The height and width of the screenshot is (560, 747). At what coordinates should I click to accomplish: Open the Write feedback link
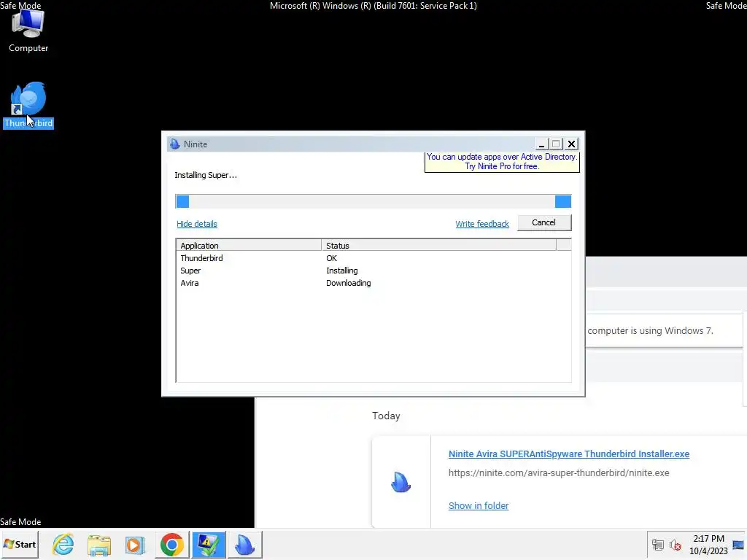[x=482, y=224]
